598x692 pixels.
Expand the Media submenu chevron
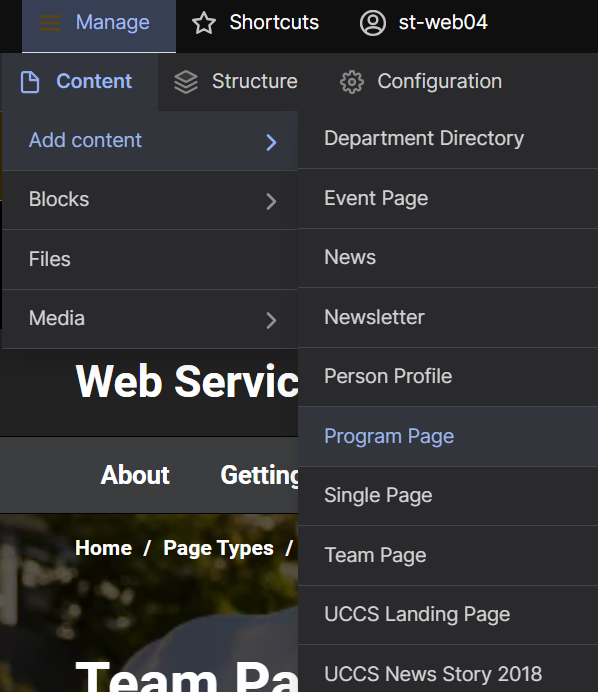click(271, 320)
